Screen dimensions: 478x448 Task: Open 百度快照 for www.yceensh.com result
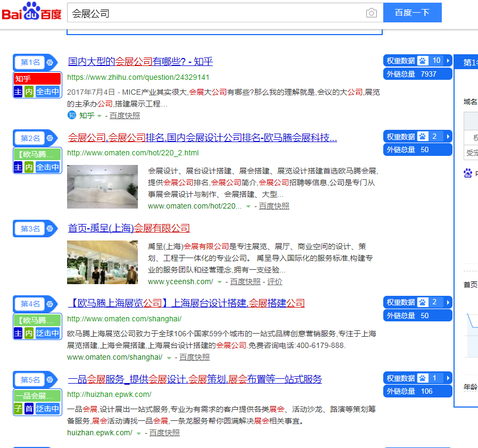pyautogui.click(x=245, y=282)
